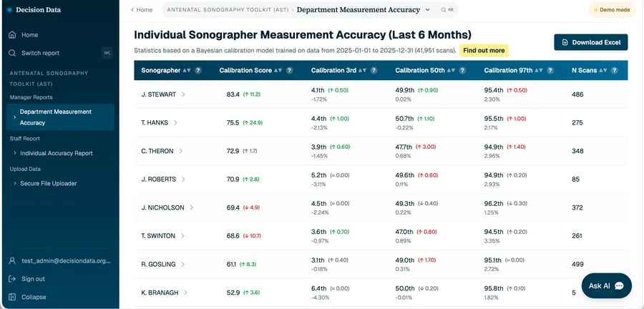Select Department Measurement Accuracy sidebar item

(x=60, y=117)
